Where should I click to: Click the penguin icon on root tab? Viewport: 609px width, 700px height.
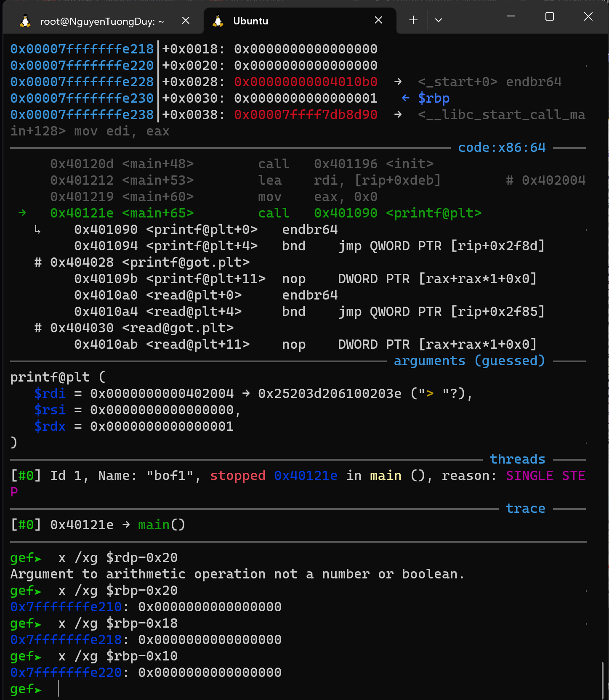click(x=25, y=21)
